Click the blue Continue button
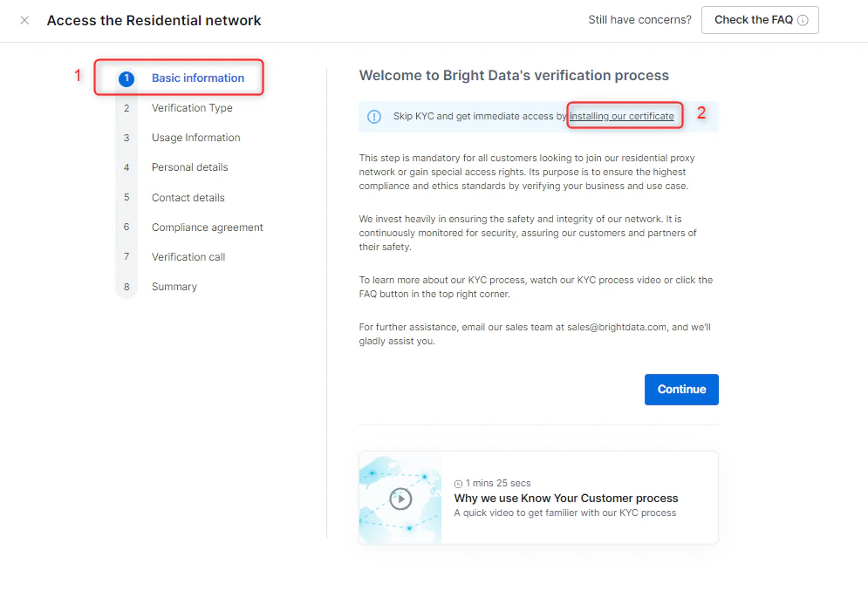Screen dimensions: 868x591 tap(681, 390)
